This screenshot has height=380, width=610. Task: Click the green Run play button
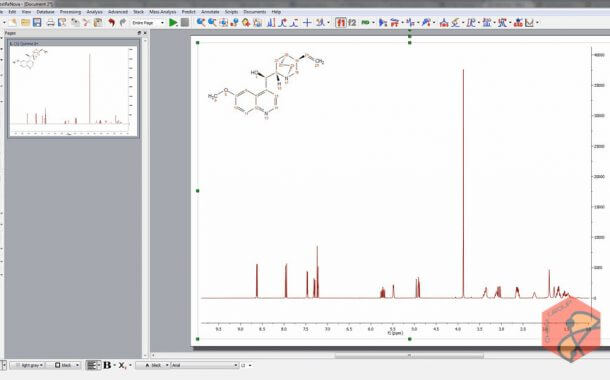[x=173, y=23]
